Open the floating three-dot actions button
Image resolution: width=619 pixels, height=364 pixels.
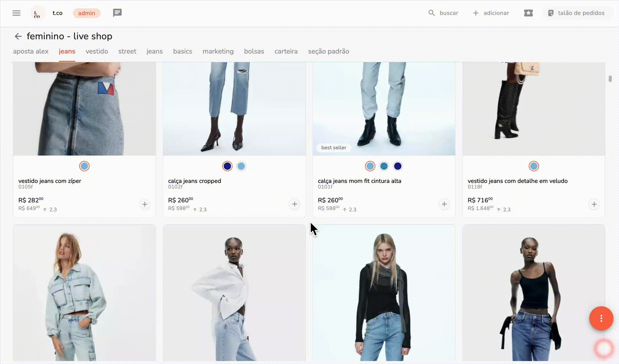click(x=601, y=318)
